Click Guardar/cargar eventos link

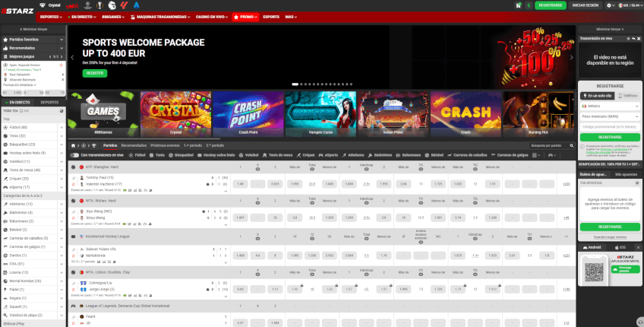tap(610, 237)
